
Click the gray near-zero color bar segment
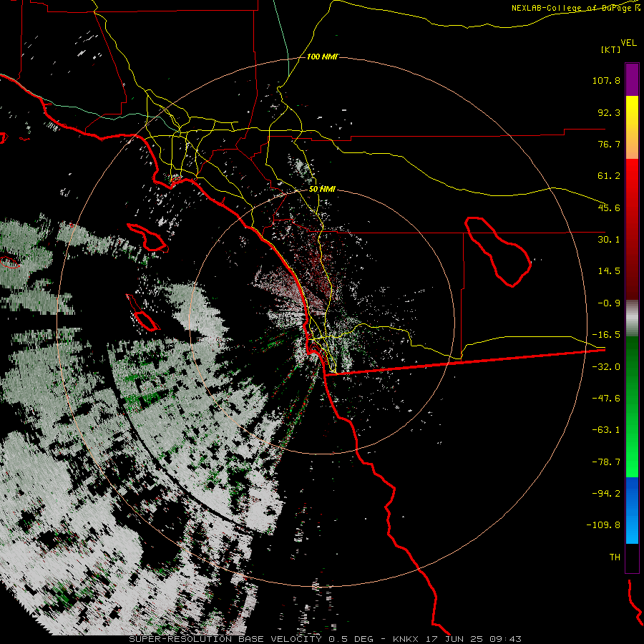tap(632, 318)
